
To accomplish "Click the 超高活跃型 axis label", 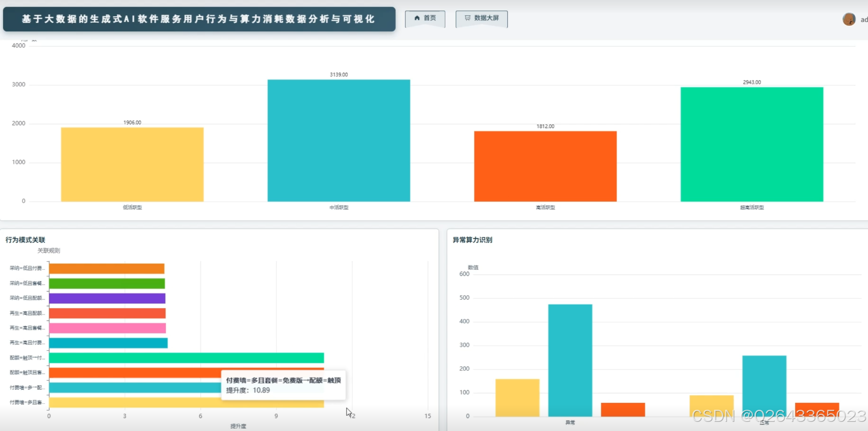I will tap(752, 208).
